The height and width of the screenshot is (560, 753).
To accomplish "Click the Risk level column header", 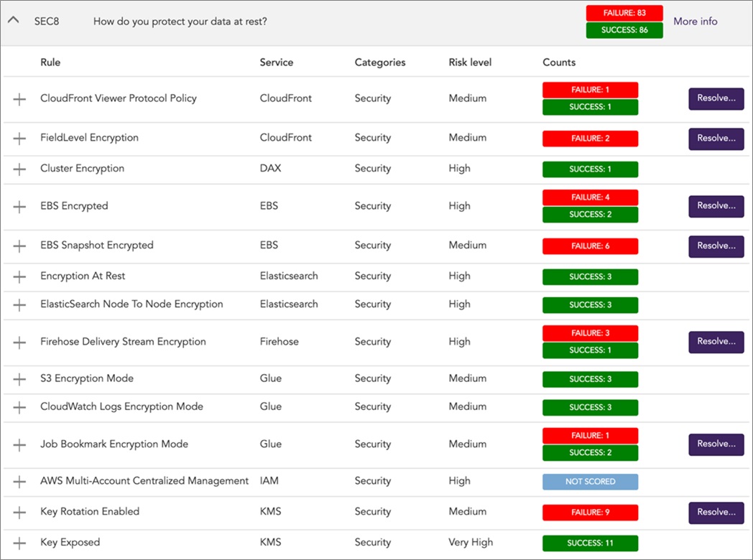I will (x=470, y=62).
